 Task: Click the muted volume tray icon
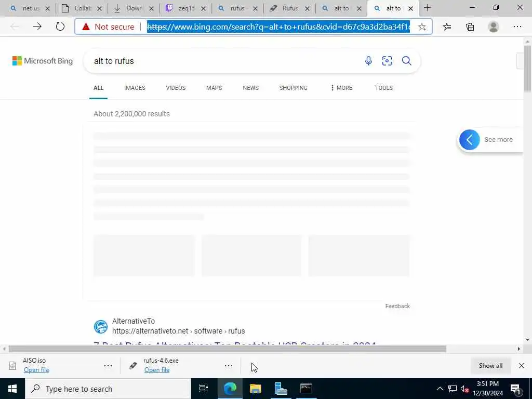coord(464,389)
